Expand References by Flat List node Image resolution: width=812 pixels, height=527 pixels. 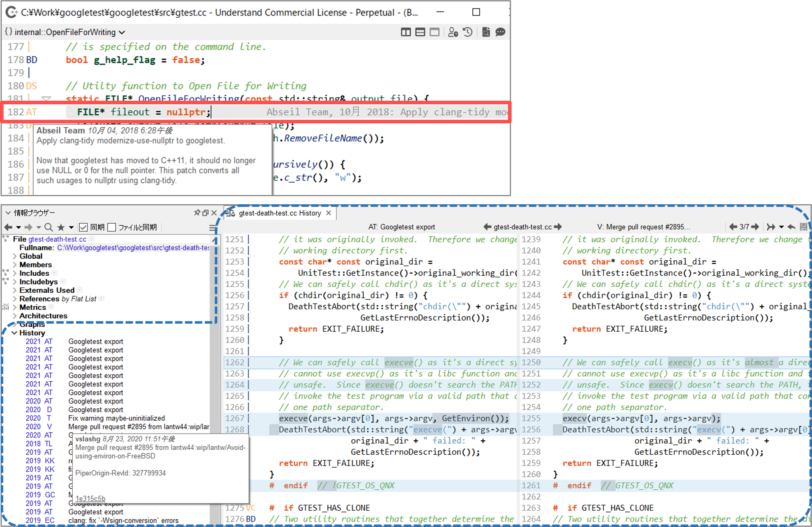pos(15,299)
